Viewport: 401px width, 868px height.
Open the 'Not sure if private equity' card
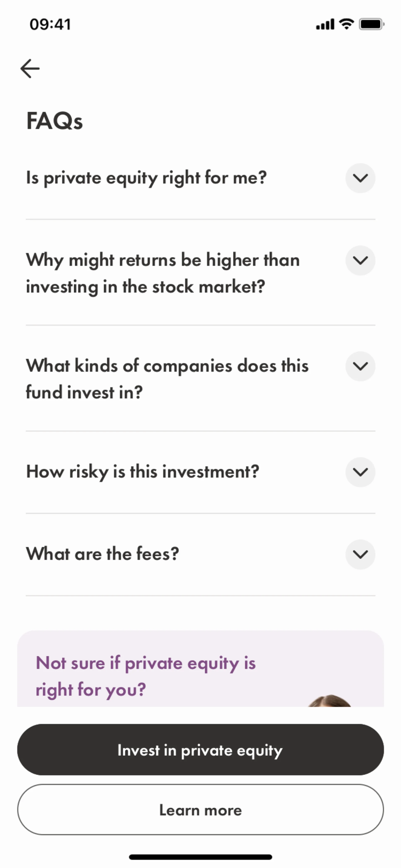click(146, 676)
